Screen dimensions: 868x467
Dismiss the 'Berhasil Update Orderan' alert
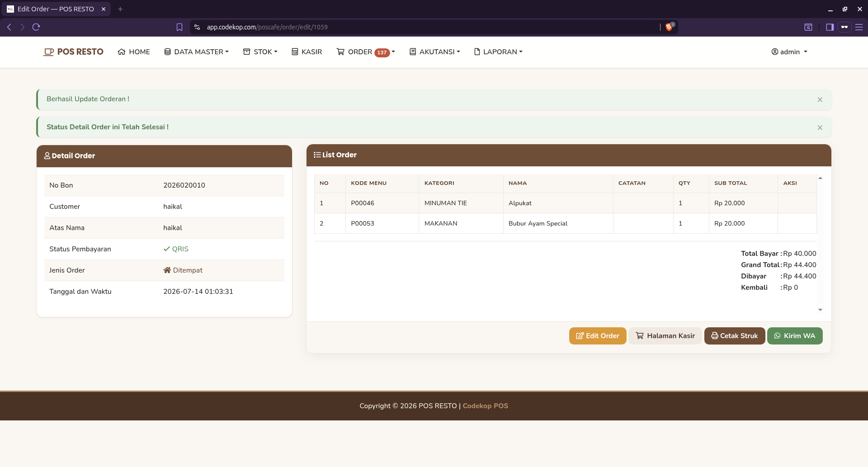(x=820, y=99)
